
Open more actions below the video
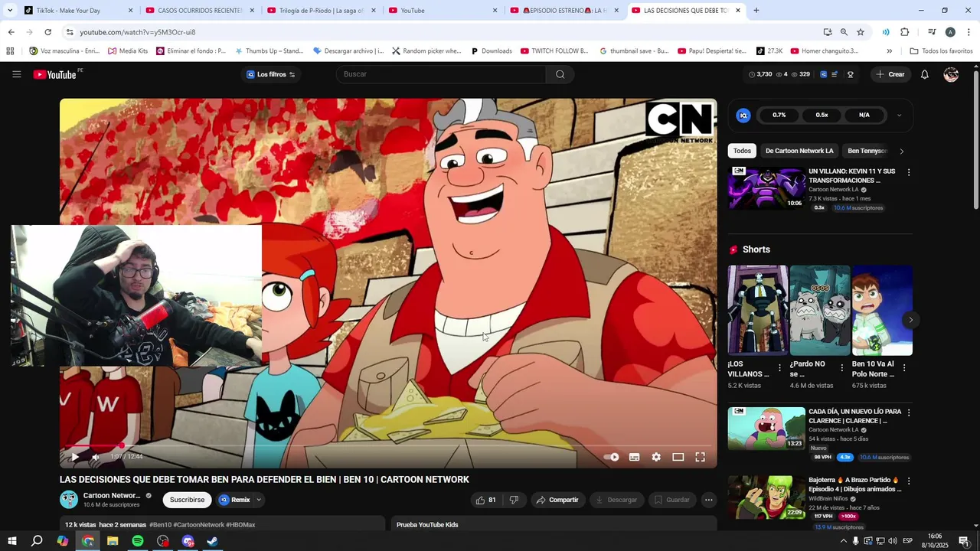(708, 500)
